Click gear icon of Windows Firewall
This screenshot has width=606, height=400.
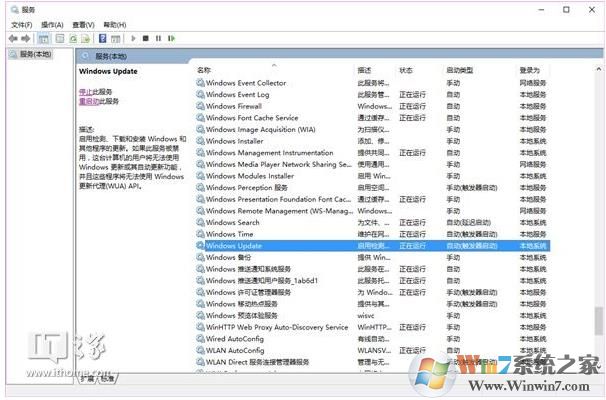tap(200, 106)
